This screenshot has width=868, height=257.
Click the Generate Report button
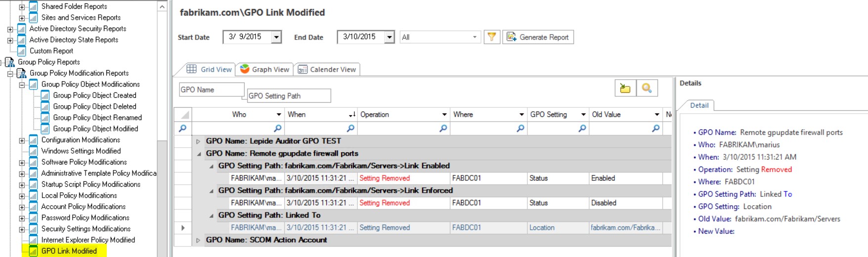pos(538,37)
